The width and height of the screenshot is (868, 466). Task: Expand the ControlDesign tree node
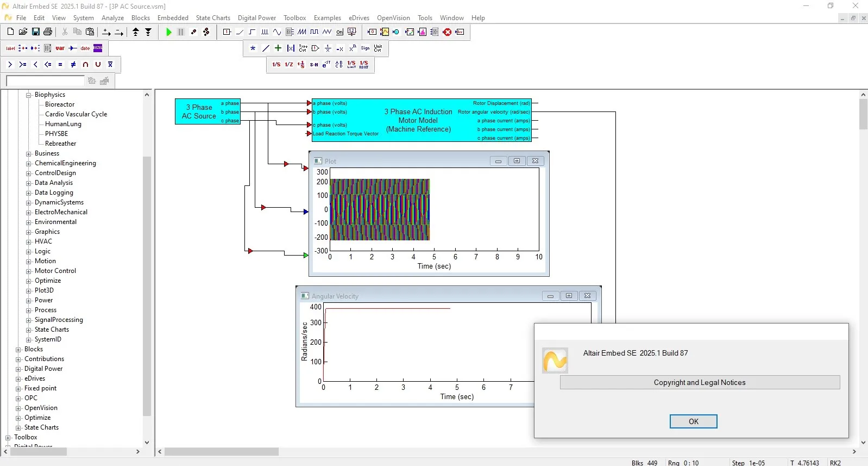click(x=29, y=173)
